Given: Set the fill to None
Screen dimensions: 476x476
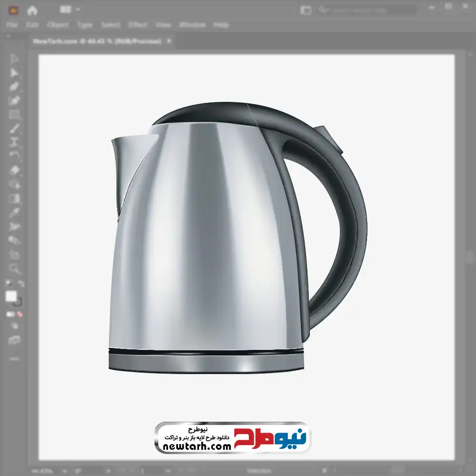Looking at the screenshot, I should (20, 314).
